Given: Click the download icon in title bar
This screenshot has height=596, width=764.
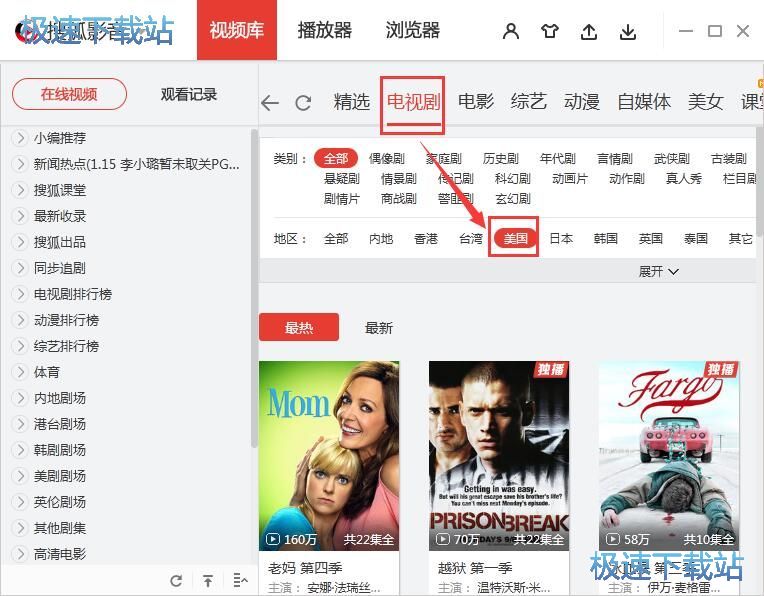Looking at the screenshot, I should 628,32.
